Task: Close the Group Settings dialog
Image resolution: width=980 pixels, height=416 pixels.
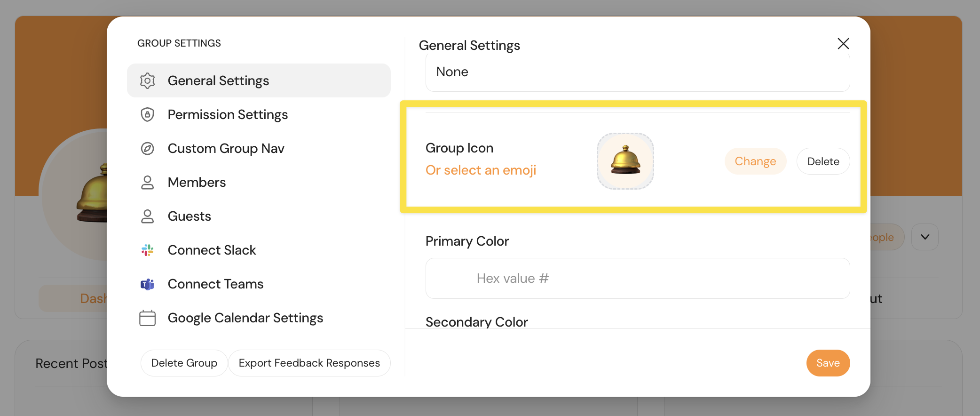Action: [843, 44]
